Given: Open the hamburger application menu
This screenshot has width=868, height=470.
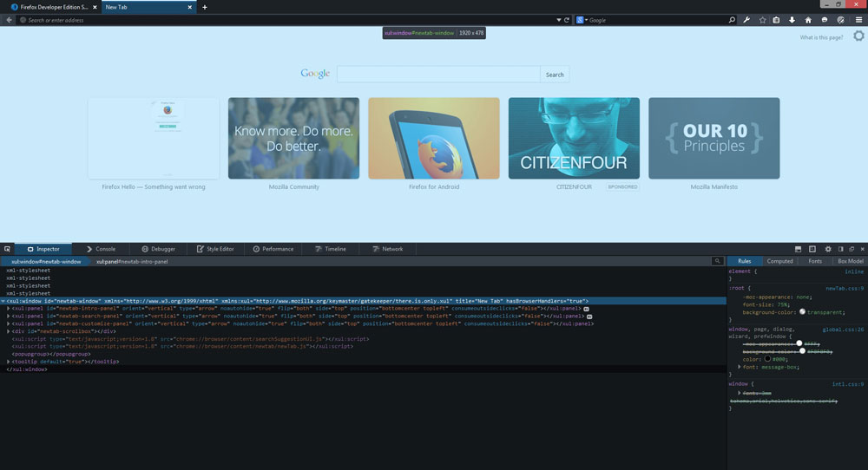Looking at the screenshot, I should tap(858, 20).
